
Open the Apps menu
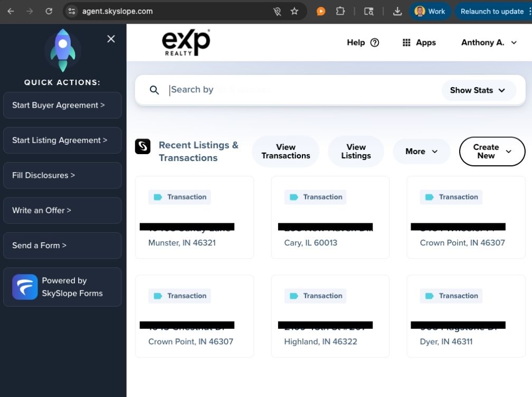tap(419, 42)
